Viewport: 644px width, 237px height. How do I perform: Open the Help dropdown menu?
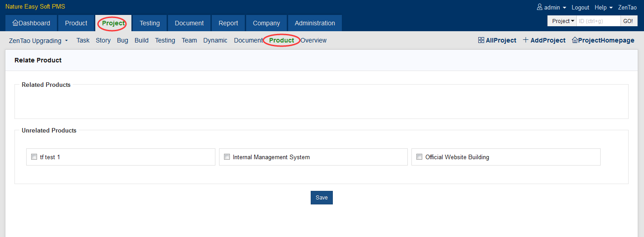point(603,7)
